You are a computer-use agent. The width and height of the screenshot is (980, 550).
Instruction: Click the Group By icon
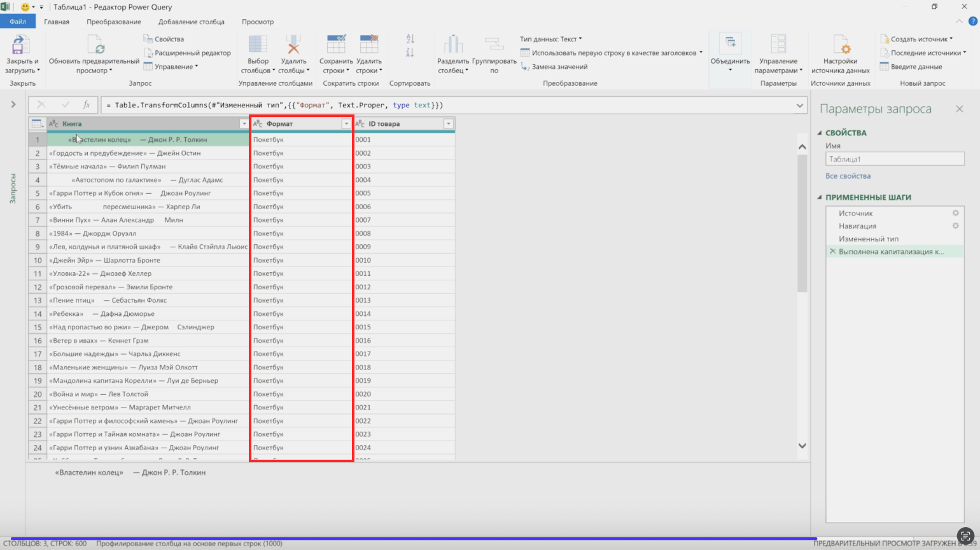click(x=494, y=45)
